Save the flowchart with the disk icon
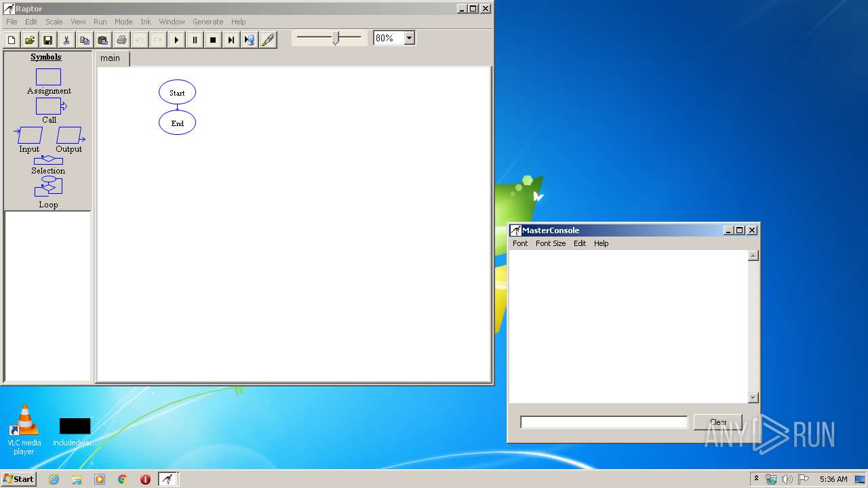 [x=48, y=40]
